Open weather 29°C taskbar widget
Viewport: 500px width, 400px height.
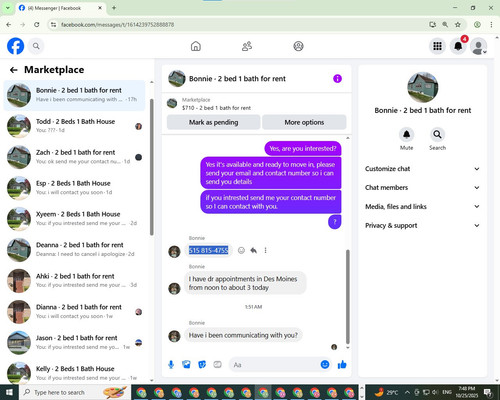(386, 392)
